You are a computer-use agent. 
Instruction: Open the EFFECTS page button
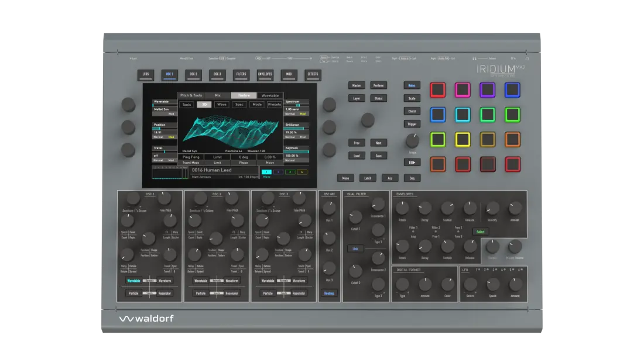pyautogui.click(x=313, y=75)
